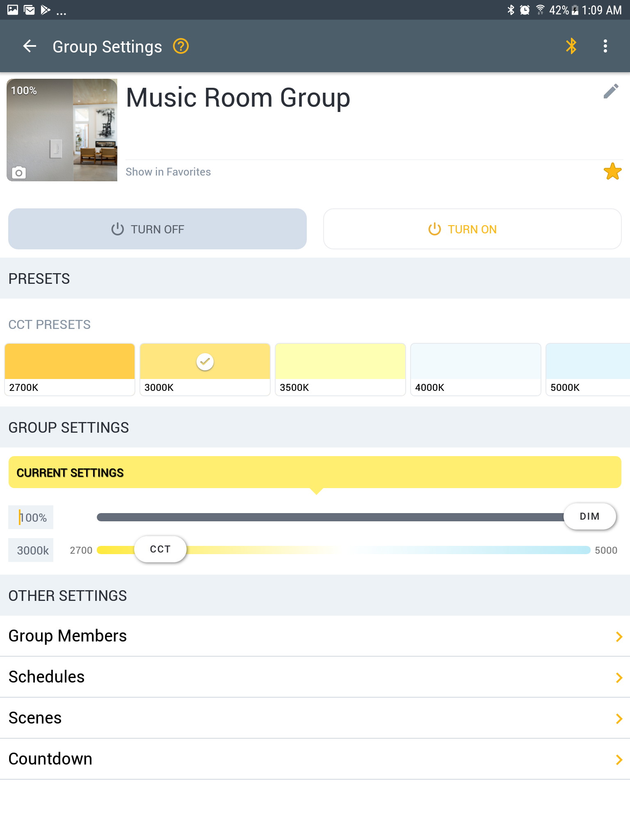Expand the Scenes option
630x840 pixels.
click(315, 718)
